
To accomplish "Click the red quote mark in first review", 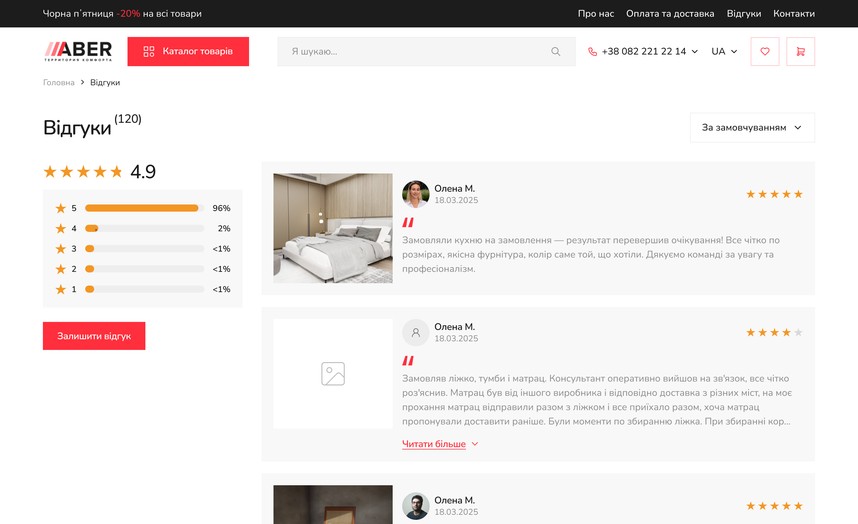I will [x=408, y=222].
